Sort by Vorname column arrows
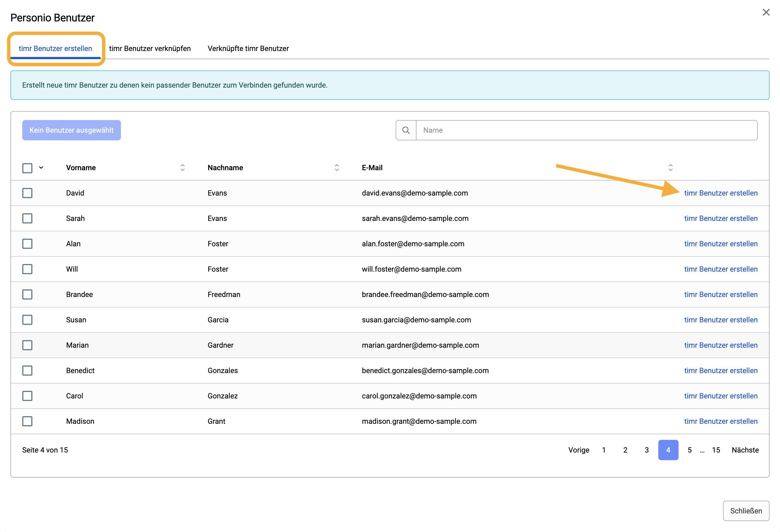The width and height of the screenshot is (780, 532). point(183,167)
